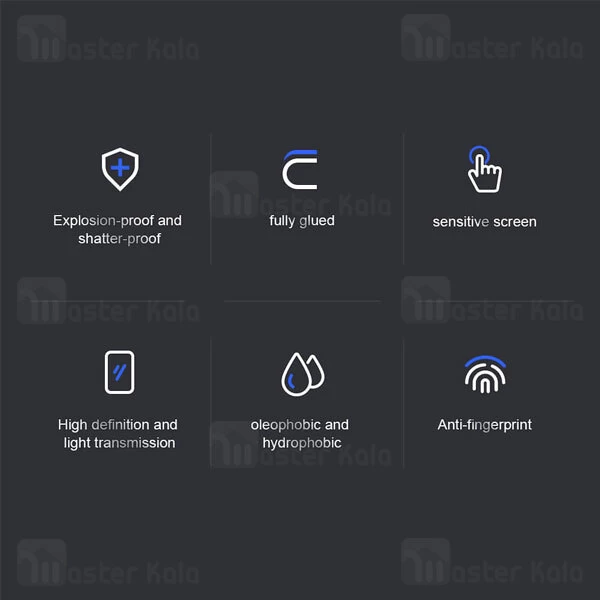Click the blue circle above the fingertip
The height and width of the screenshot is (600, 600).
click(479, 154)
